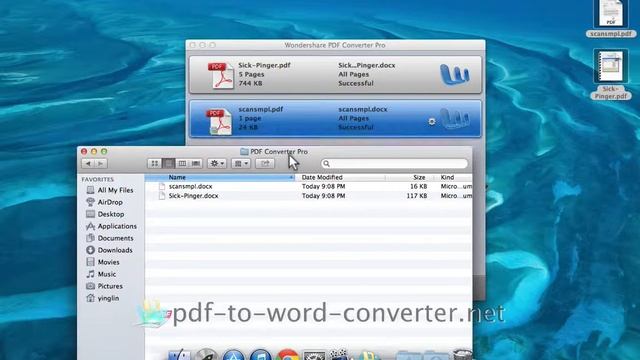Open Documents in the Finder sidebar
The image size is (640, 360).
110,238
